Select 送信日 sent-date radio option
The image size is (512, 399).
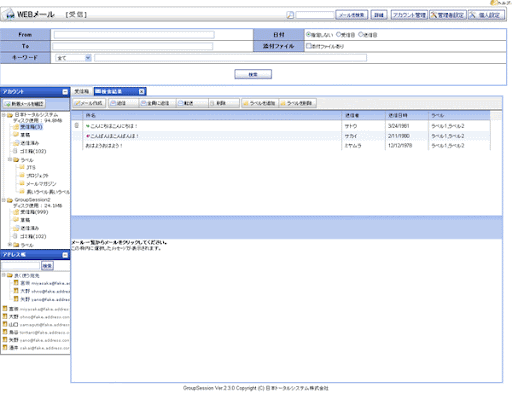coord(361,34)
